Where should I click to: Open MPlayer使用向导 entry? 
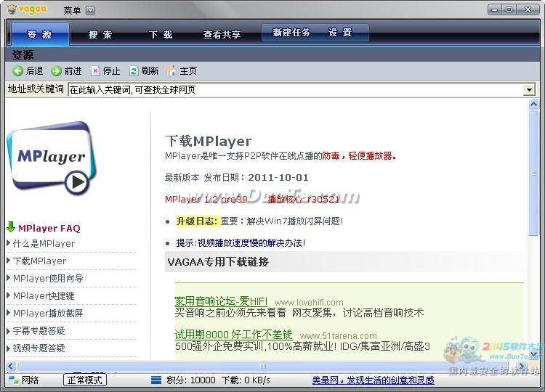pos(48,279)
